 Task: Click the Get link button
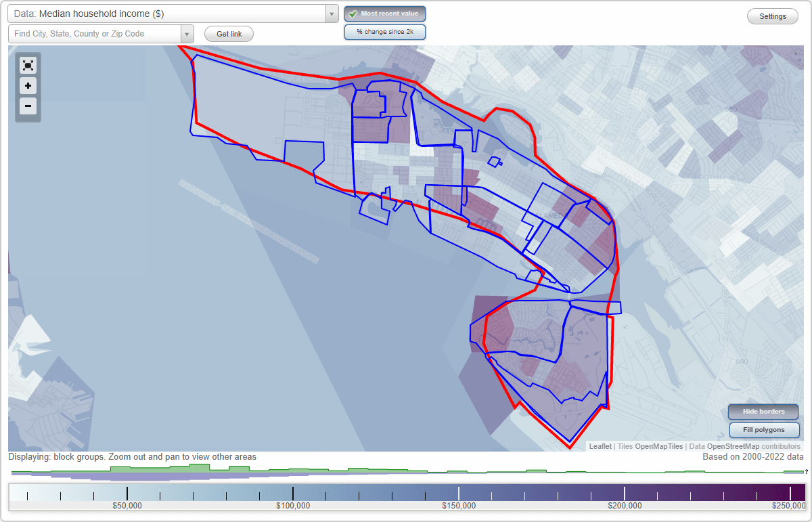pyautogui.click(x=228, y=33)
